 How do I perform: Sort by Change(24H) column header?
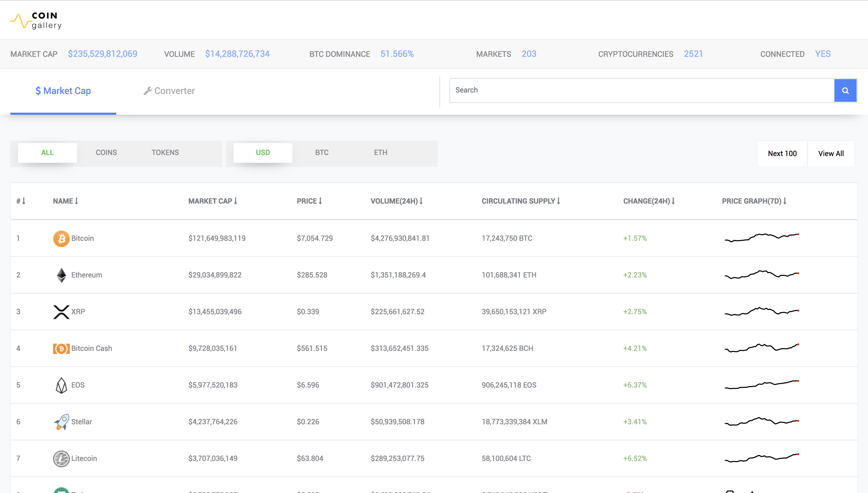point(649,201)
